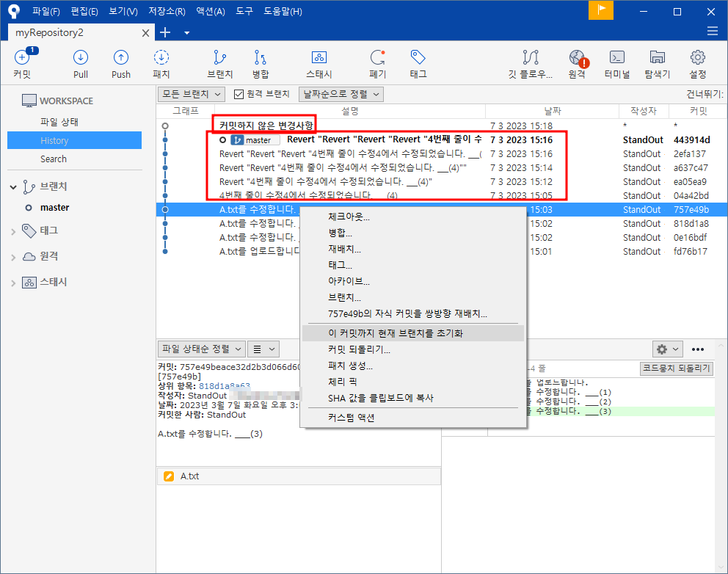
Task: Choose Branch (브랜치...) in context menu
Action: tap(412, 298)
